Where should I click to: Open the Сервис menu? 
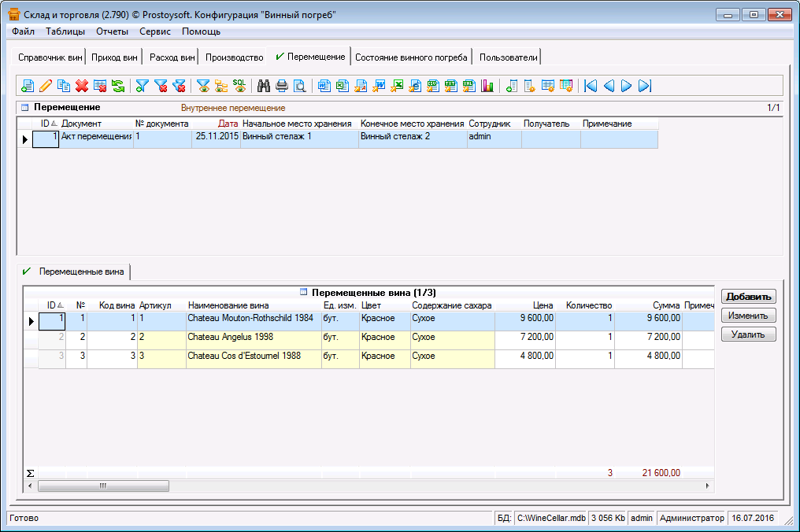pos(155,31)
